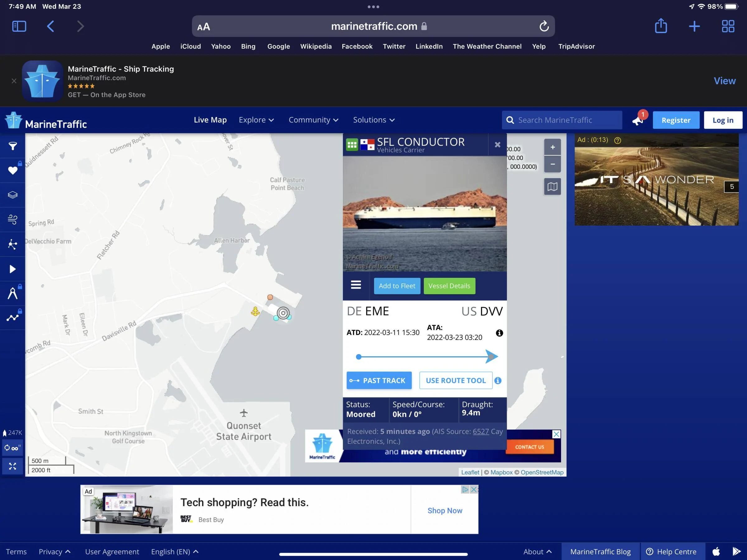Click the voyage progress arrow indicator
The width and height of the screenshot is (747, 560).
click(491, 357)
